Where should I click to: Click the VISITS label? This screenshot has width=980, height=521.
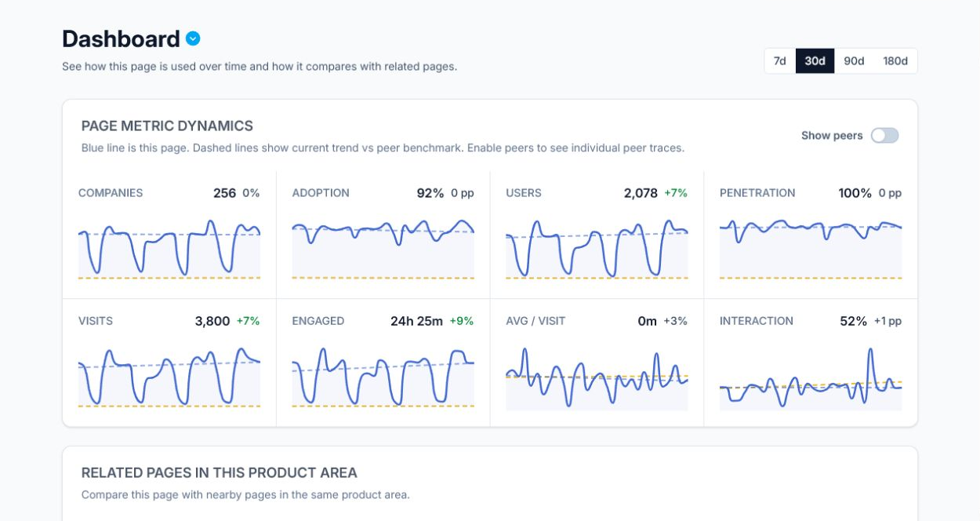(96, 321)
